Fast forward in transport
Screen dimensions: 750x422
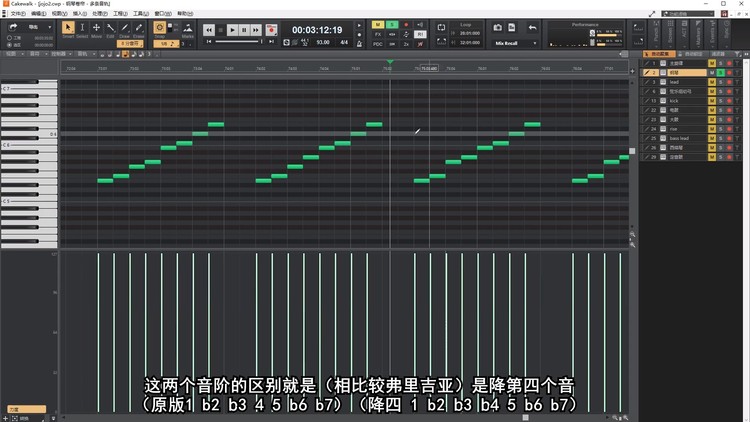(x=256, y=30)
